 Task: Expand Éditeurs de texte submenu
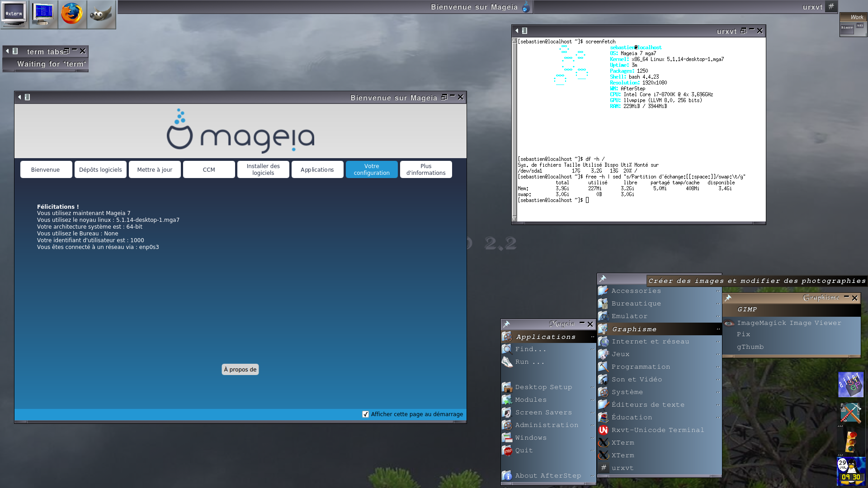pos(659,405)
